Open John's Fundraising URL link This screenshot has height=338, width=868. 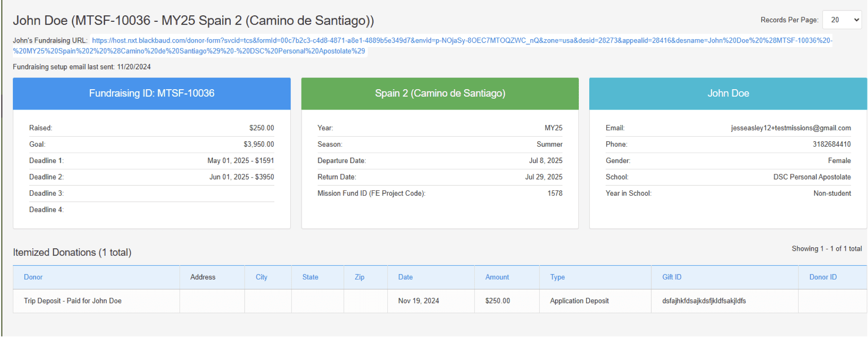pyautogui.click(x=461, y=41)
